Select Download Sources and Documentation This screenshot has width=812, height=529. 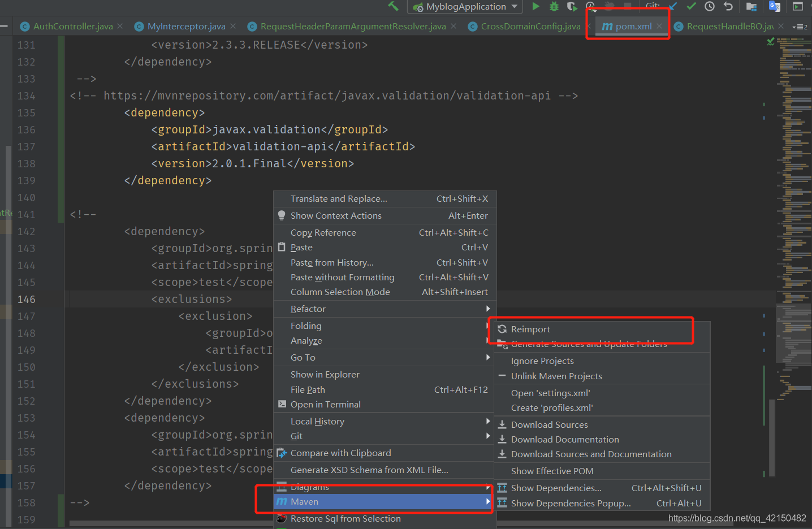click(x=602, y=454)
